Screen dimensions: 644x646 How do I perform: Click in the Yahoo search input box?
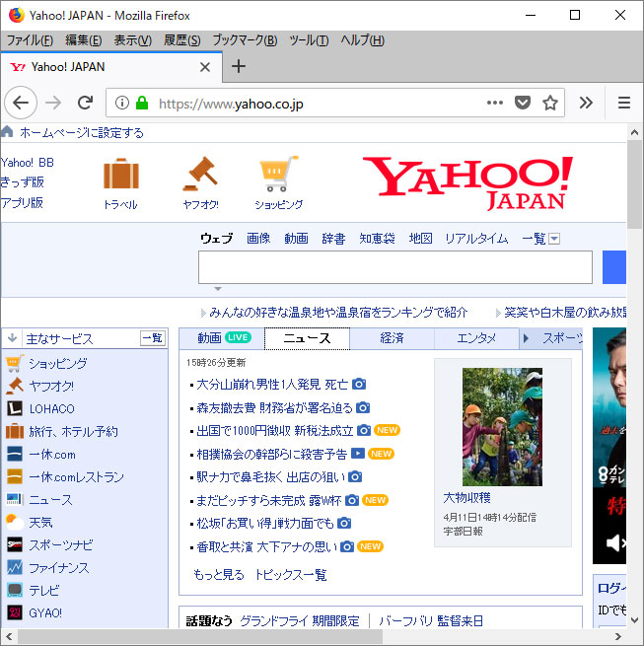pos(395,267)
